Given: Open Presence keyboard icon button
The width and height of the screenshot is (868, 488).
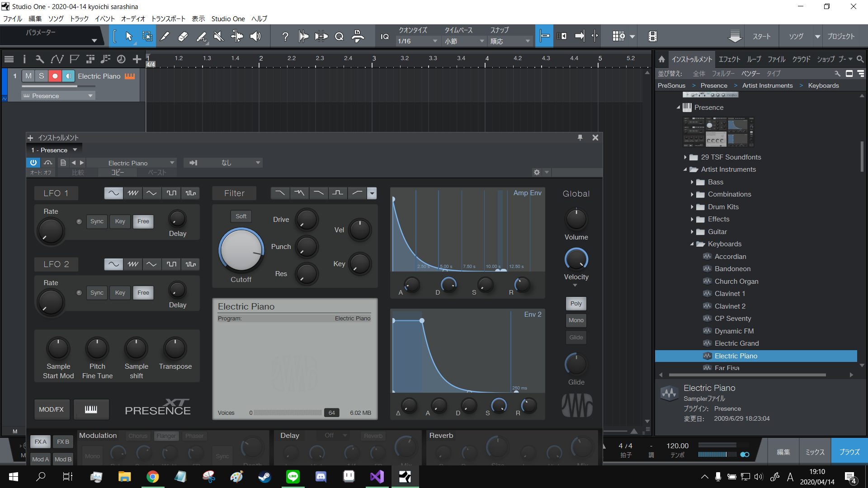Looking at the screenshot, I should pos(91,409).
